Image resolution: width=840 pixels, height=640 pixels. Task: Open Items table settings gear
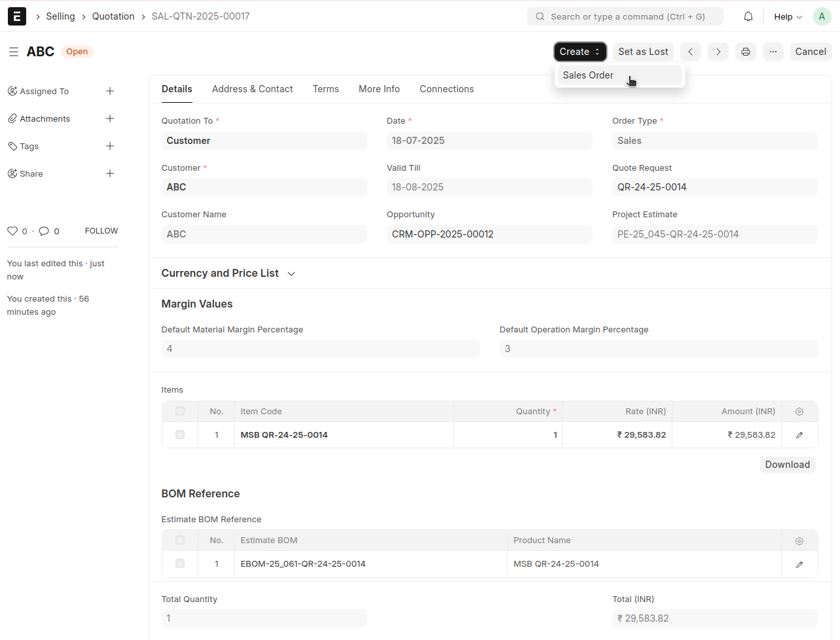(x=799, y=412)
